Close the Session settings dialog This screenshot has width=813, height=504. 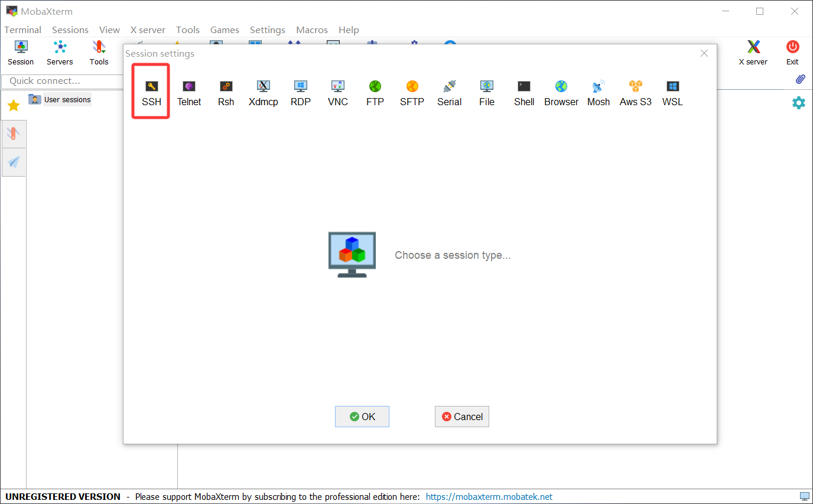(704, 53)
